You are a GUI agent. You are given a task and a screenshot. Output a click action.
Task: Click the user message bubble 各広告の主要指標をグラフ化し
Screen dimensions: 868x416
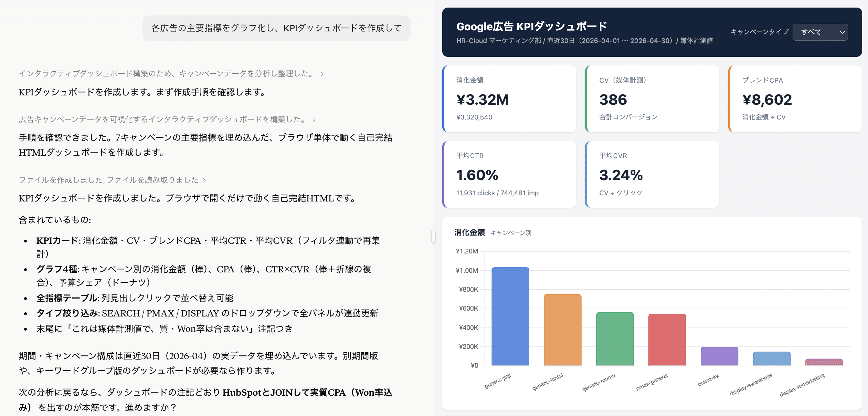click(x=276, y=28)
